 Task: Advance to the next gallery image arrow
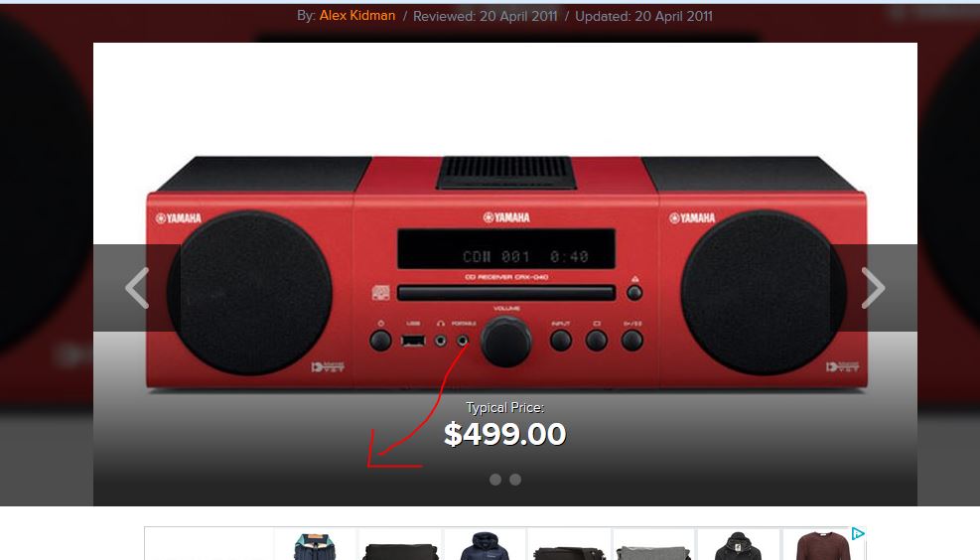873,288
